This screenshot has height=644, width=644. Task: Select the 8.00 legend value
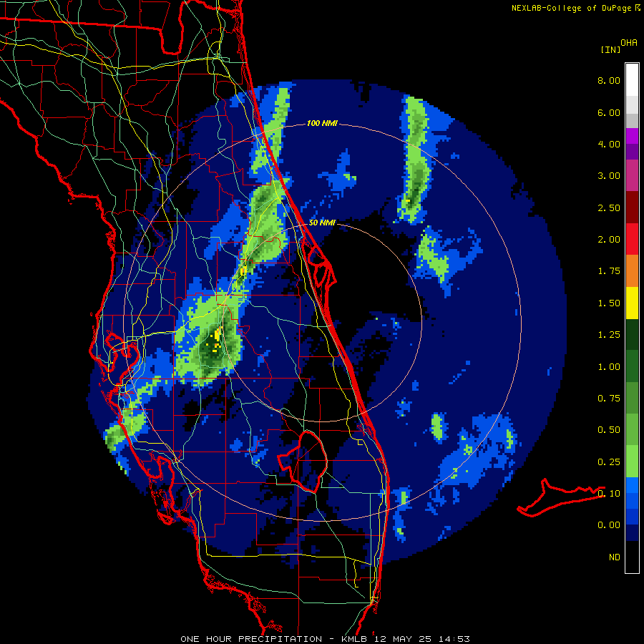coord(609,80)
